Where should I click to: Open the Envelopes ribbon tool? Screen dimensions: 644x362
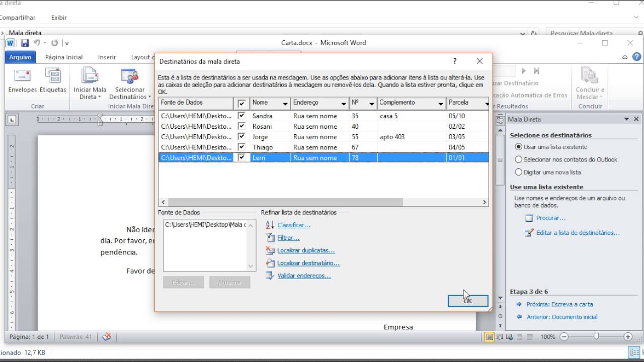[x=23, y=81]
